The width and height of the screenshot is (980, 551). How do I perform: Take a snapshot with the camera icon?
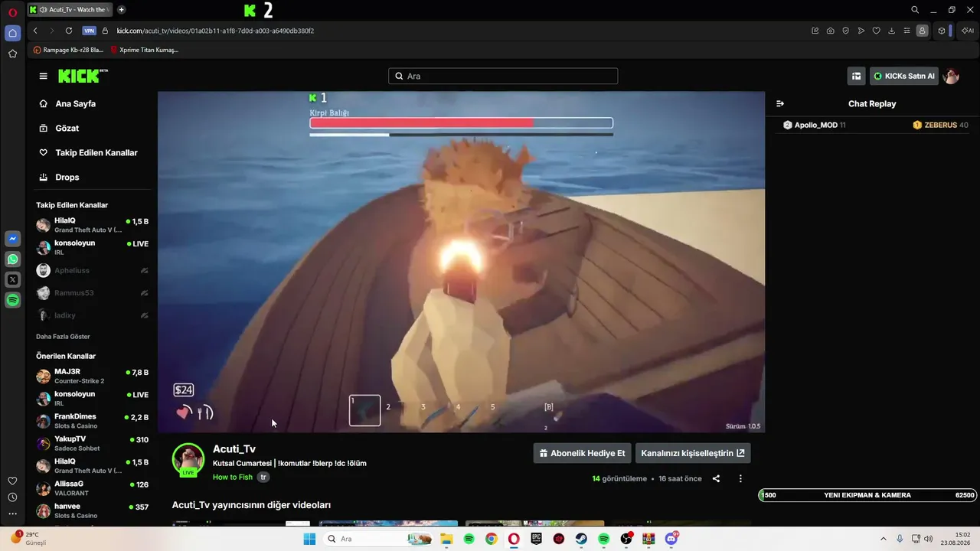tap(830, 31)
